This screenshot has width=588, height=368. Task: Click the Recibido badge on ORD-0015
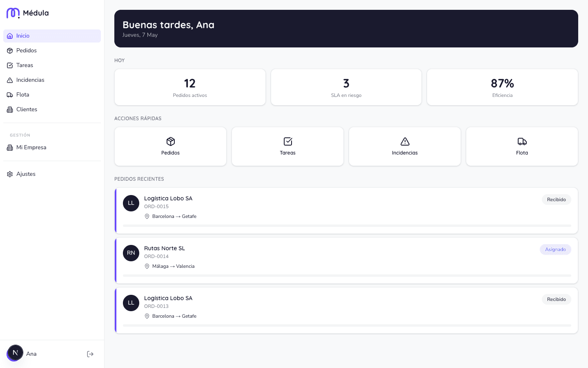pos(557,200)
